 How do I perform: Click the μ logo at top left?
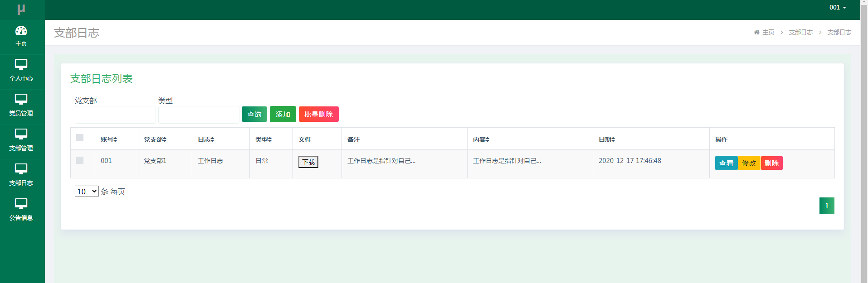pyautogui.click(x=21, y=9)
